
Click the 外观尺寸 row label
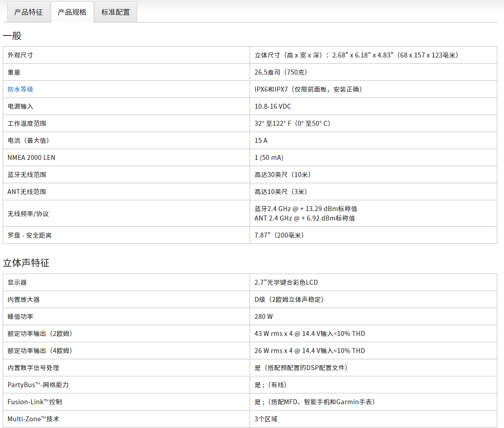pos(20,55)
